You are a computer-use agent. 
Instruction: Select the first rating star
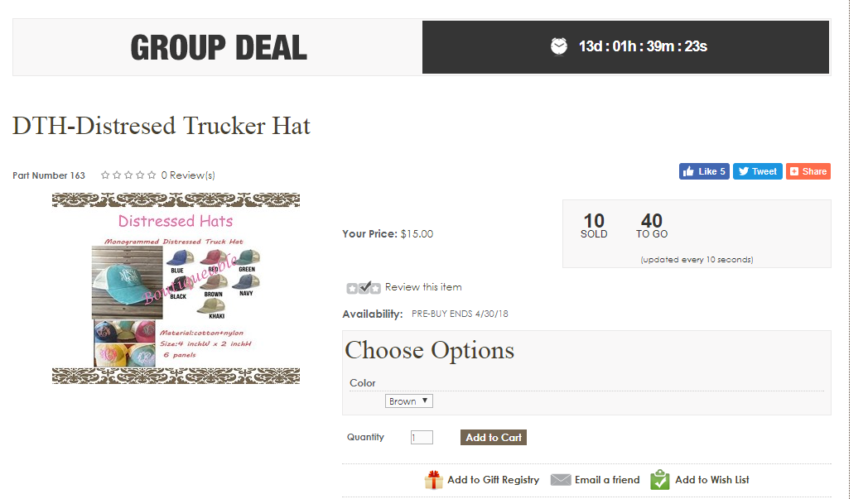point(105,175)
